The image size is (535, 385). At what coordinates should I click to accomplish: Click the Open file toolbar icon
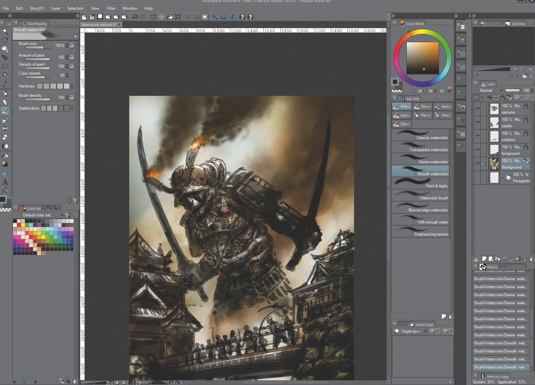click(92, 17)
